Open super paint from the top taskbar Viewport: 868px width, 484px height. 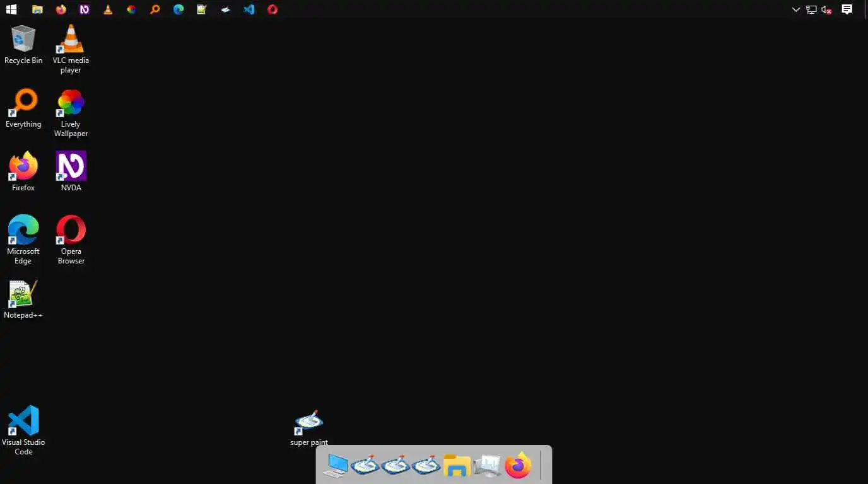click(x=225, y=9)
